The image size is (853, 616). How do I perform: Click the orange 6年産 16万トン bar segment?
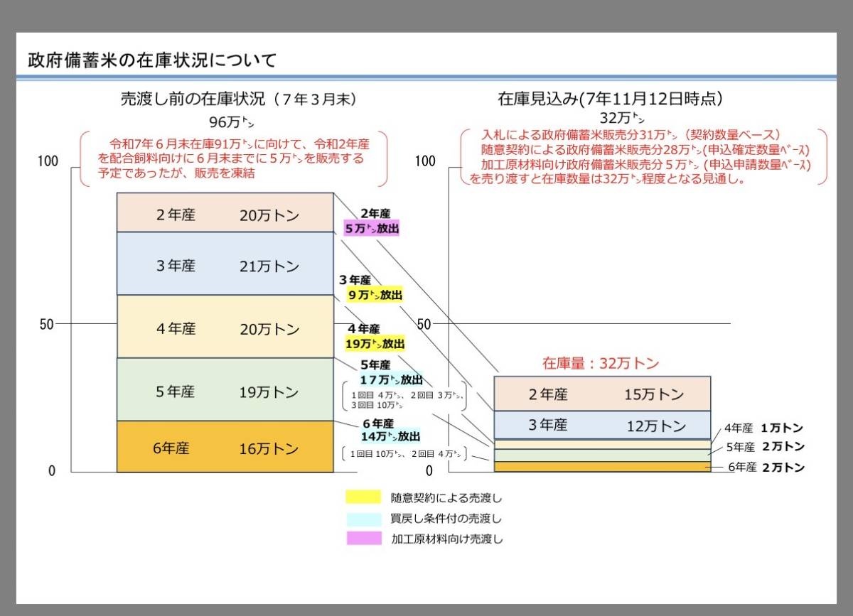[225, 447]
